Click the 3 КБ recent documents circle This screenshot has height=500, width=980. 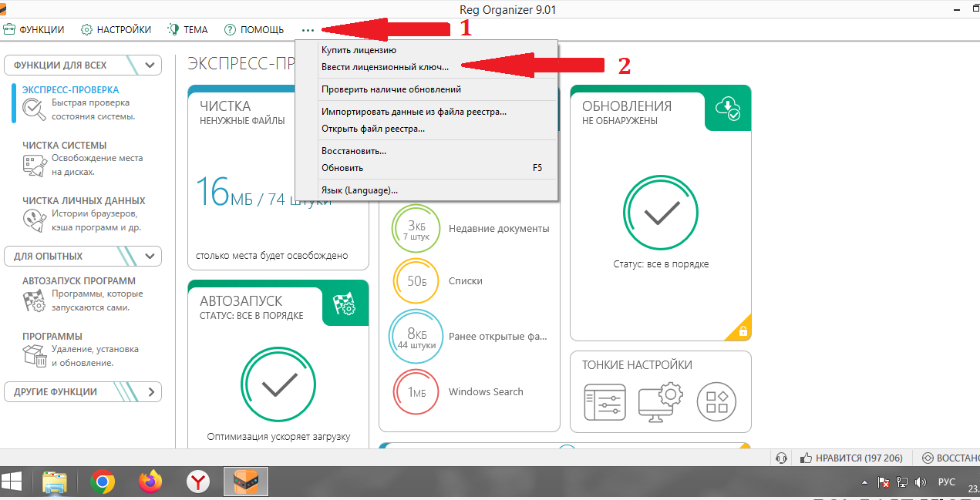coord(416,229)
